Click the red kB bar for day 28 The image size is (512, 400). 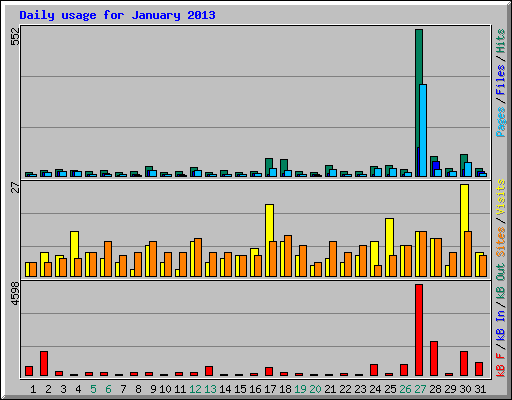tap(434, 359)
